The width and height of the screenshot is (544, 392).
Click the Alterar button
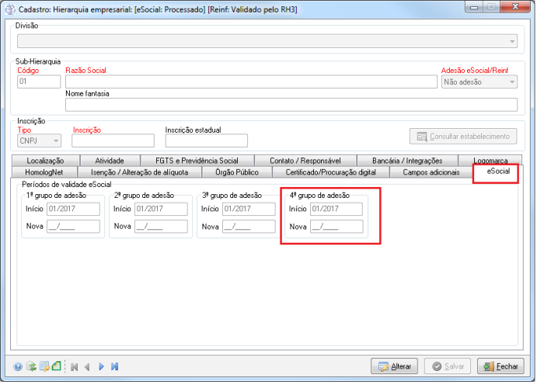click(395, 366)
